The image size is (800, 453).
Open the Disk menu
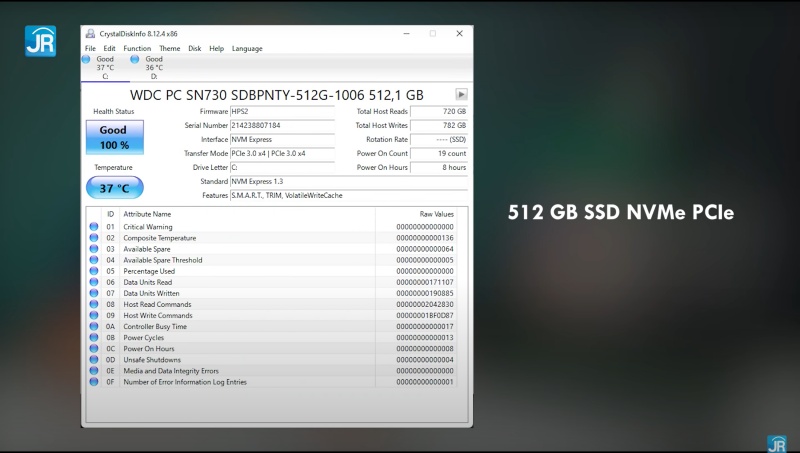[194, 48]
